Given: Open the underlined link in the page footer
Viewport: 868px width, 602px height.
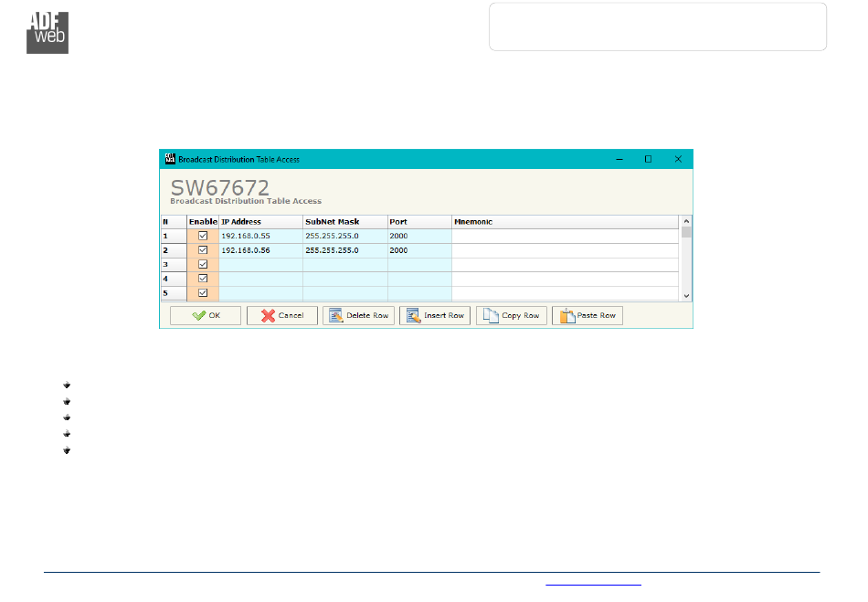Looking at the screenshot, I should click(x=593, y=583).
